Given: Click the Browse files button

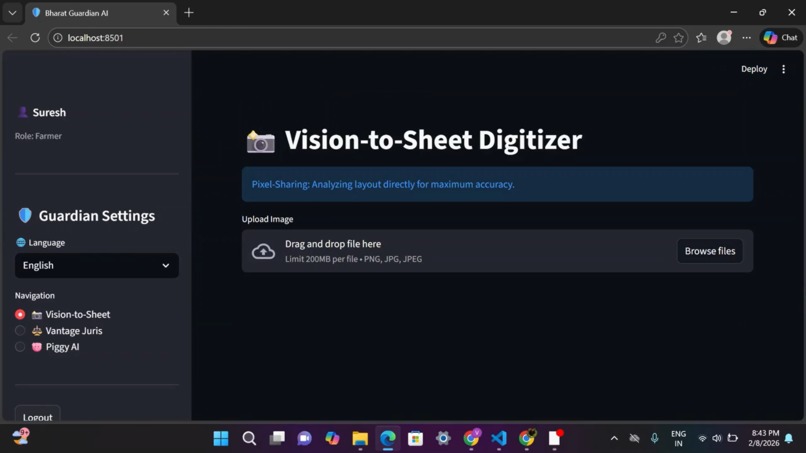Looking at the screenshot, I should (710, 251).
